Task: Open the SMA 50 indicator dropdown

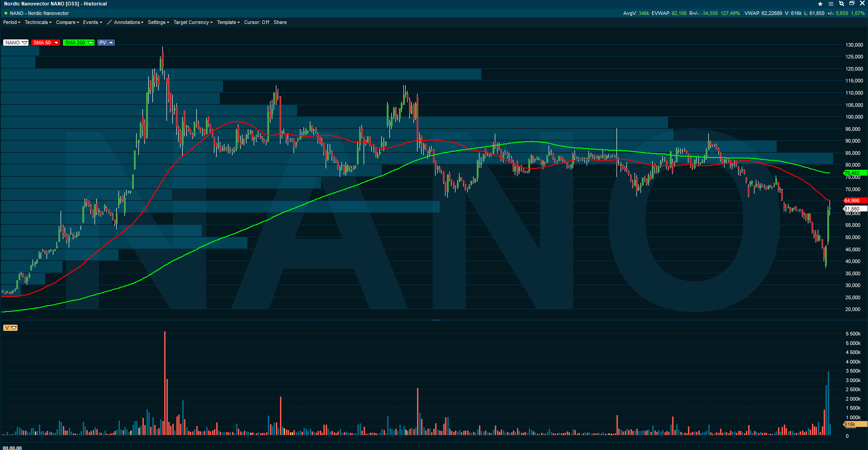Action: [x=46, y=43]
